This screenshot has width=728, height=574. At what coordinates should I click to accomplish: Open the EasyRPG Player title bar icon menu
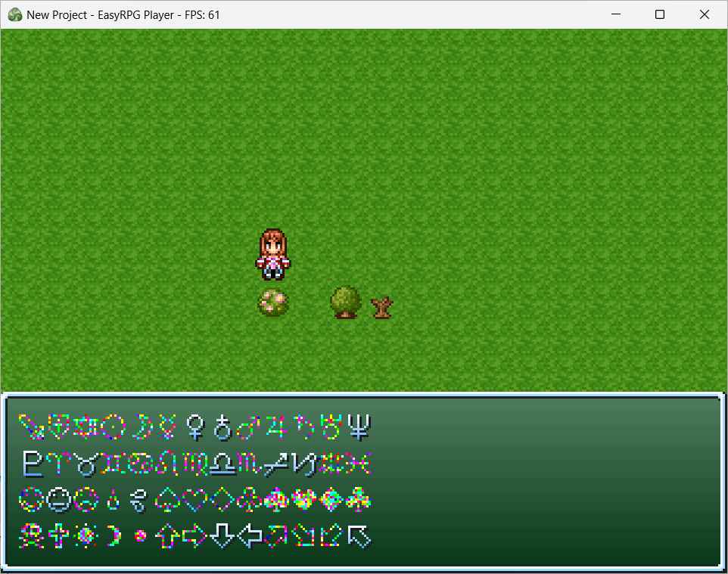(x=14, y=14)
